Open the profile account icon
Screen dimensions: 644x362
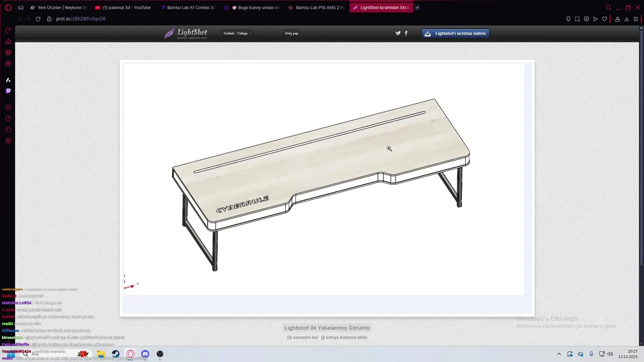[x=617, y=19]
